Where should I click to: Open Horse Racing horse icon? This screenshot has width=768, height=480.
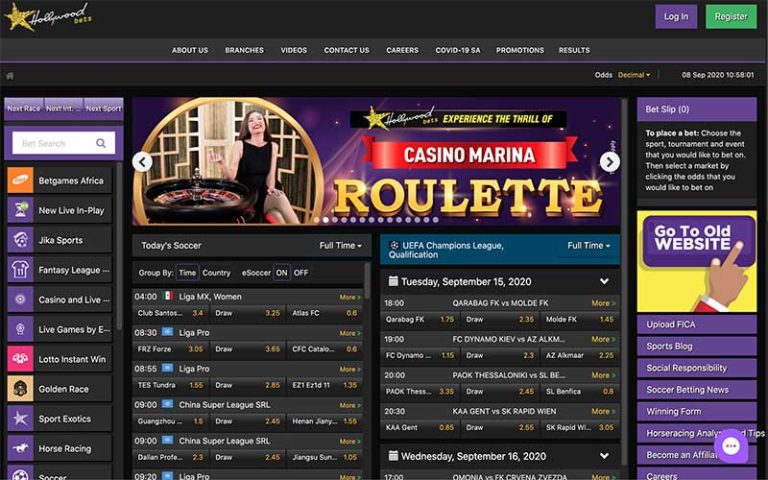21,448
